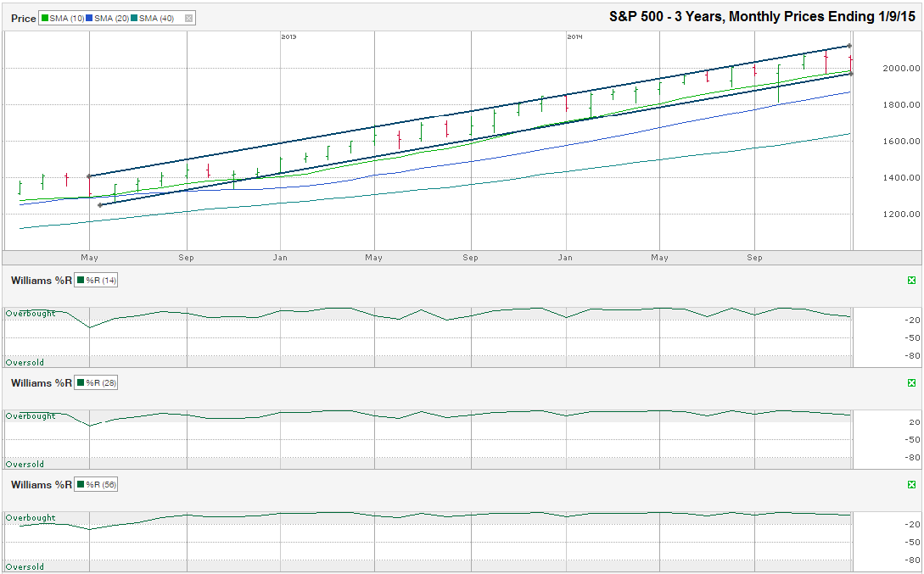Close the Williams %R (14) indicator panel
The image size is (924, 574).
911,281
